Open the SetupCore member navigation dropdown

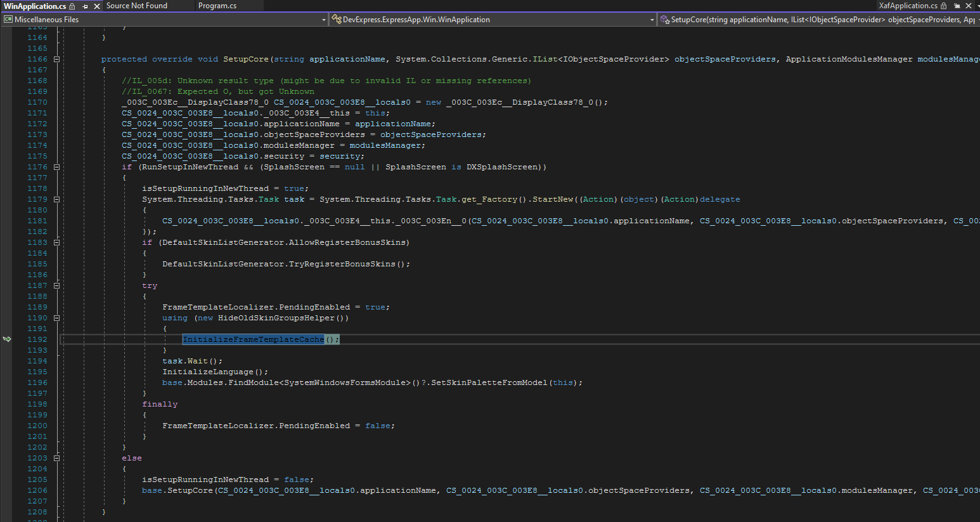point(978,20)
